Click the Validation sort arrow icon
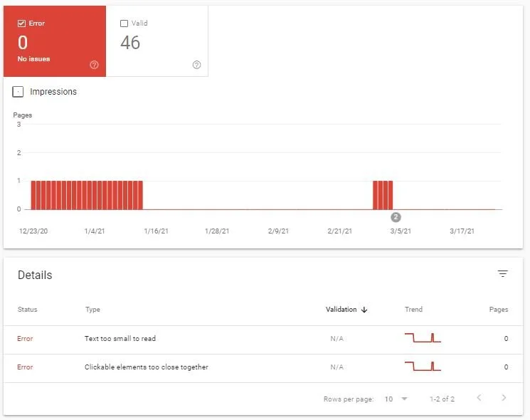The width and height of the screenshot is (530, 420). 364,310
